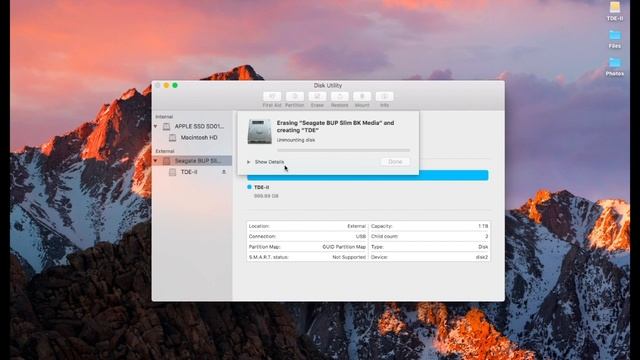
Task: Open the Partition tool in toolbar
Action: click(x=295, y=96)
